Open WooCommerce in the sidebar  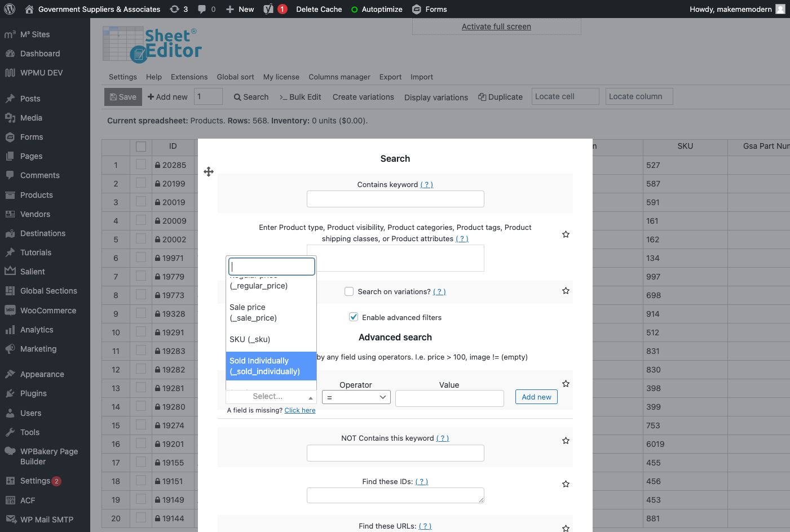[x=48, y=311]
